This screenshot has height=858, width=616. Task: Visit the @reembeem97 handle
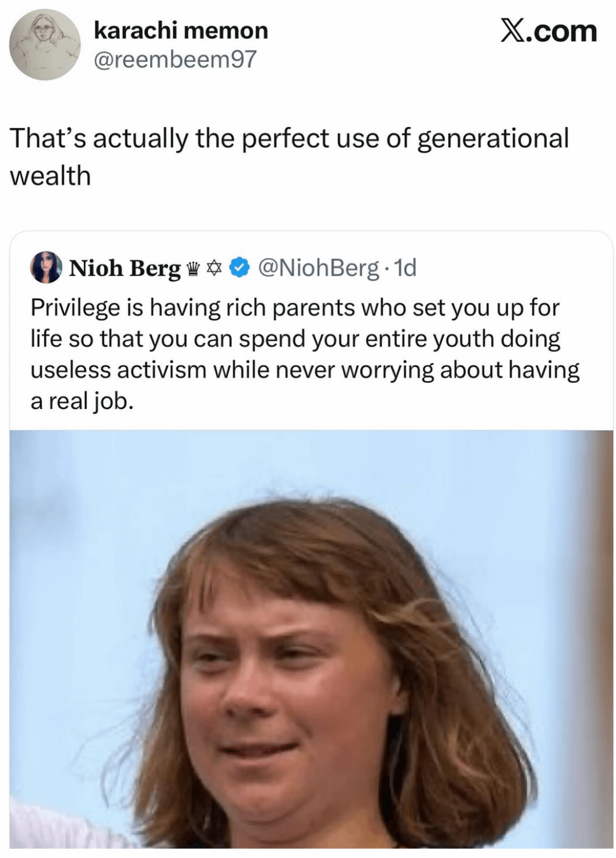pos(175,59)
